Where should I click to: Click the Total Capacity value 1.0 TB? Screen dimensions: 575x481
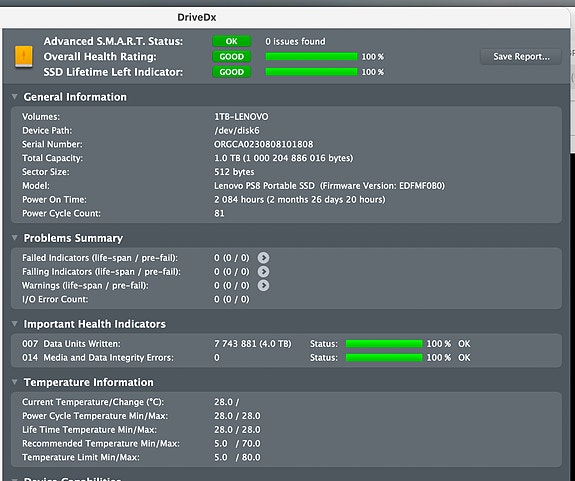(x=283, y=158)
